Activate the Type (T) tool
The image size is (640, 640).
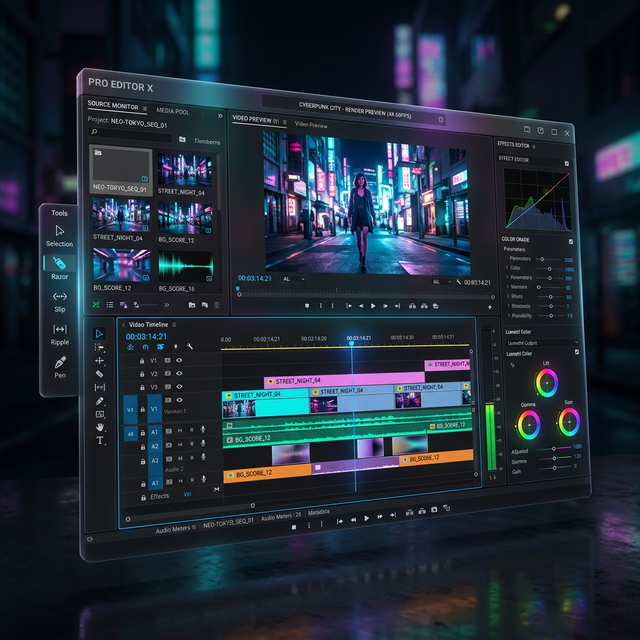click(100, 440)
